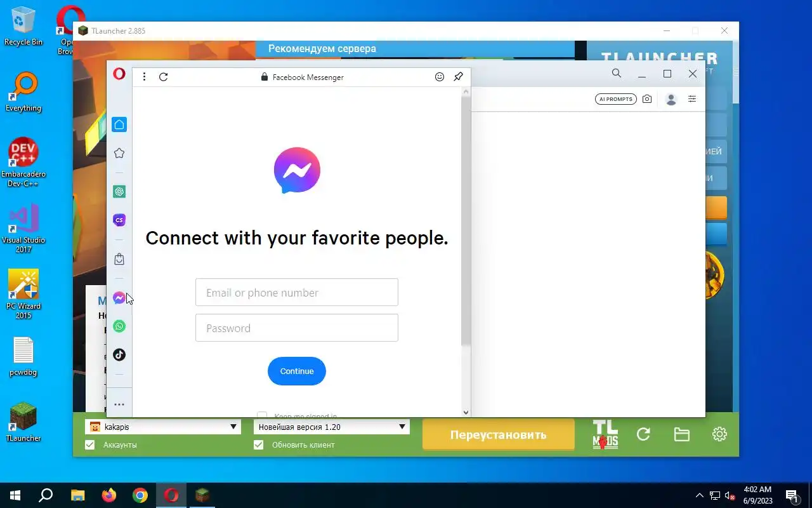Click the network tray icon
Viewport: 812px width, 508px height.
[715, 495]
